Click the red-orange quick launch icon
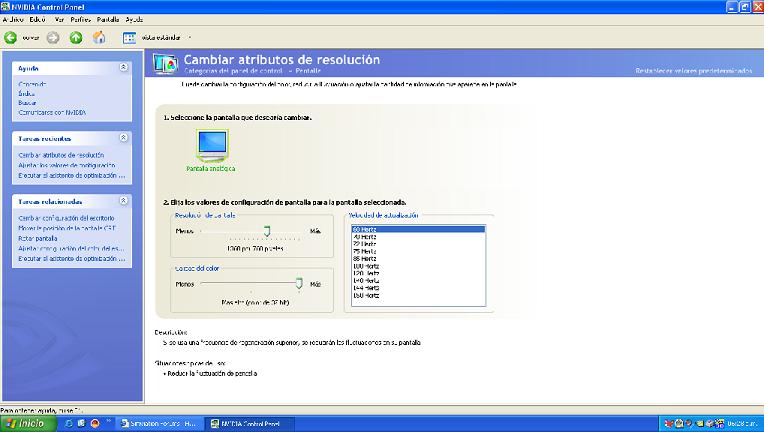764x432 pixels. click(95, 424)
